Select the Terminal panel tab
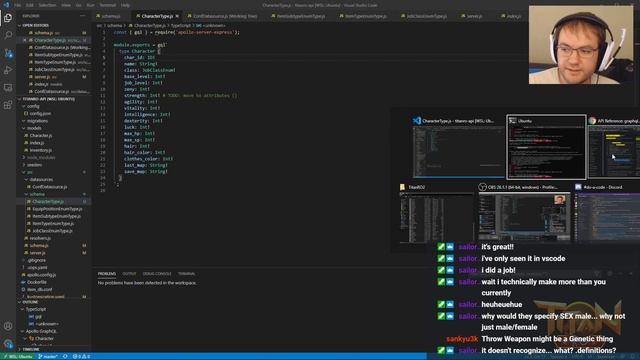The image size is (640, 360). coord(187,273)
